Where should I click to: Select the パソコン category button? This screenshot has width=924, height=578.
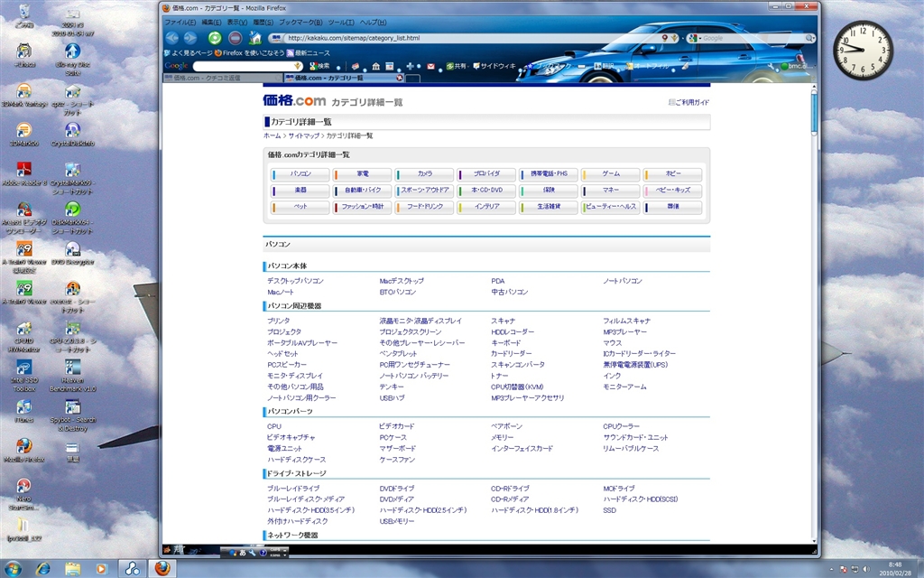300,173
